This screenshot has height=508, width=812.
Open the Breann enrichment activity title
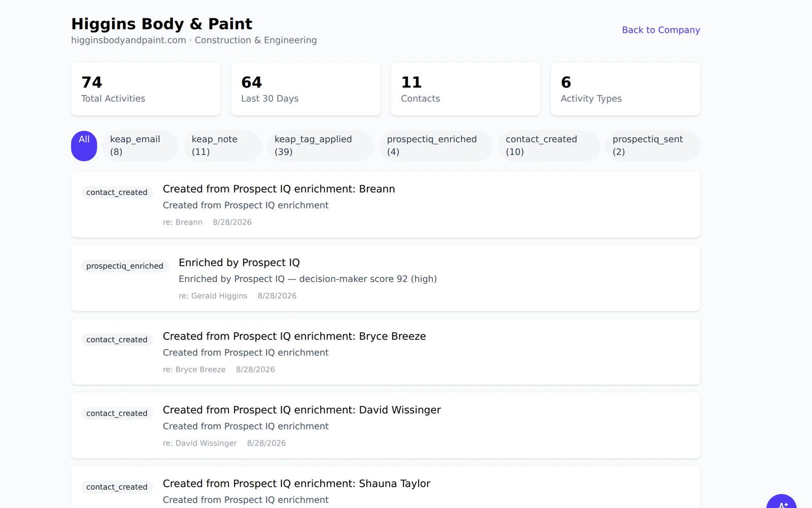279,189
